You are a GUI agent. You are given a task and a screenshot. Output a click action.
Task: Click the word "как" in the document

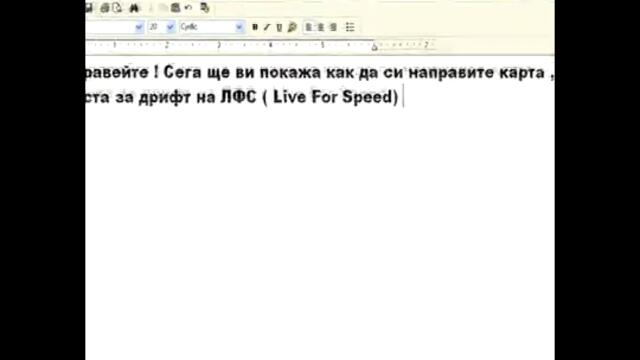pyautogui.click(x=340, y=73)
